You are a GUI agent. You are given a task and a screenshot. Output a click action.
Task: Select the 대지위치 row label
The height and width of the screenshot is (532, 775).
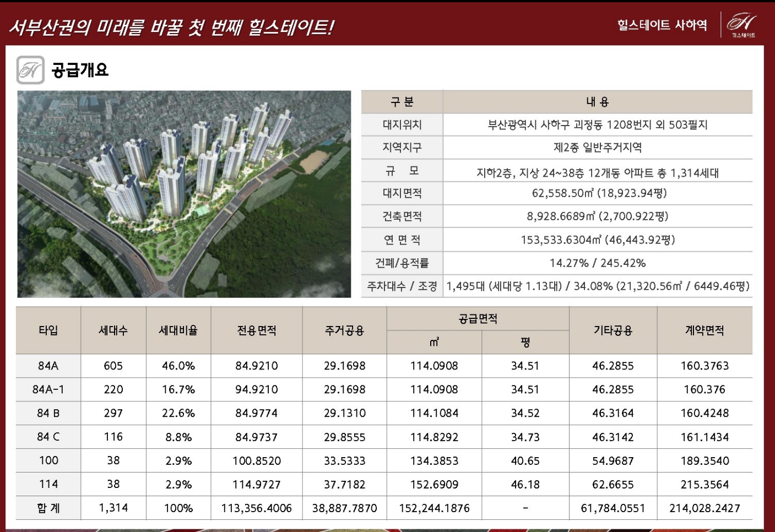click(x=402, y=125)
